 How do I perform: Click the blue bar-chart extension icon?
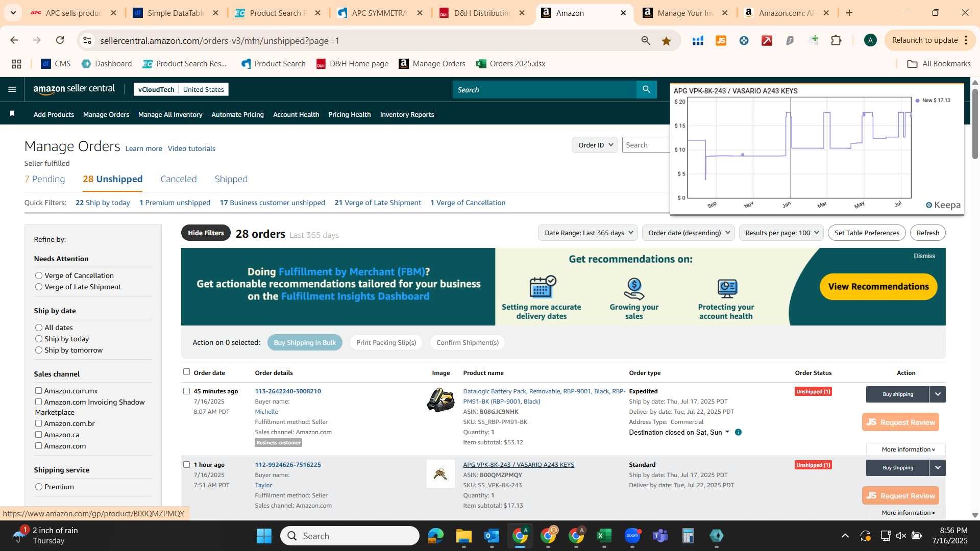click(698, 40)
